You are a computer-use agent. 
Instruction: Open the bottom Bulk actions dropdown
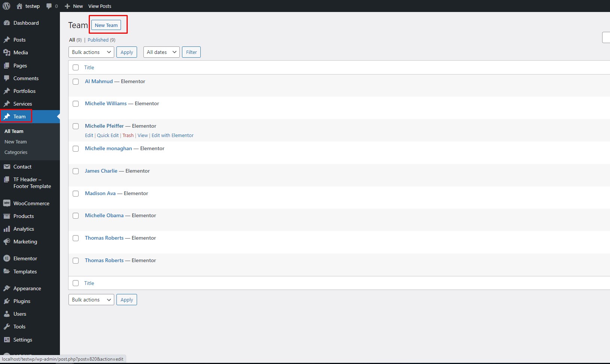coord(91,300)
